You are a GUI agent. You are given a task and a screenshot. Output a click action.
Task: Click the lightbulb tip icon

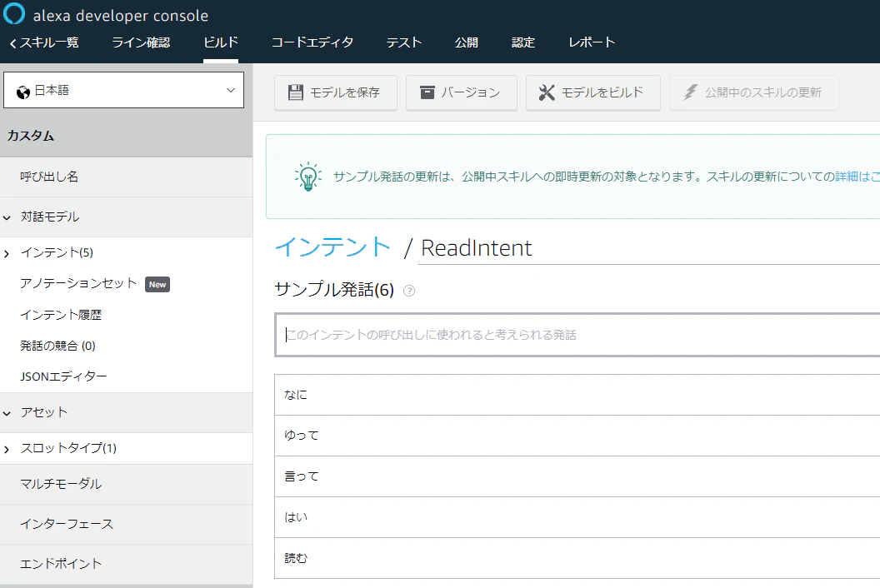[308, 177]
